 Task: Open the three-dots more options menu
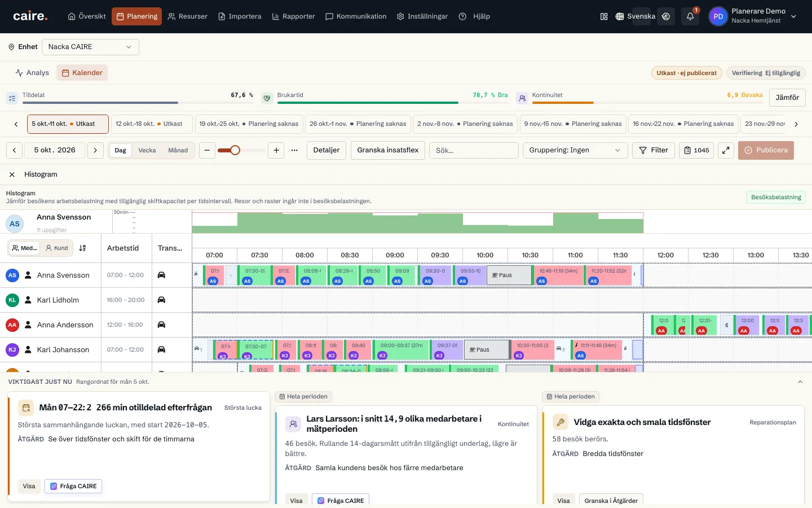point(294,150)
